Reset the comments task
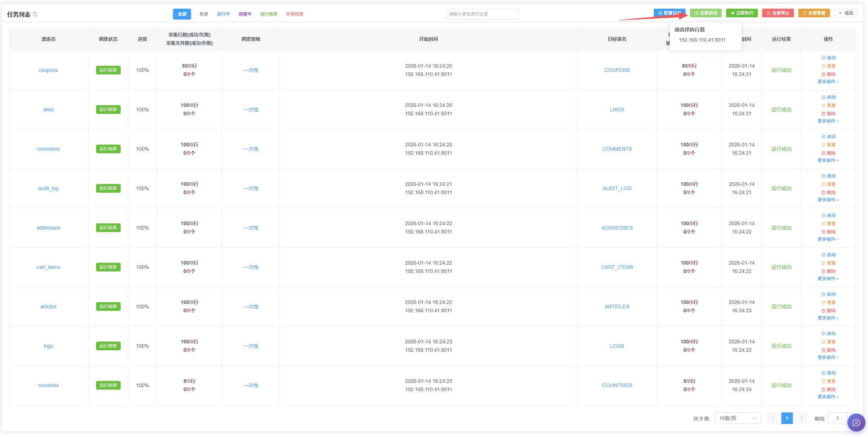868x437 pixels. pos(828,145)
